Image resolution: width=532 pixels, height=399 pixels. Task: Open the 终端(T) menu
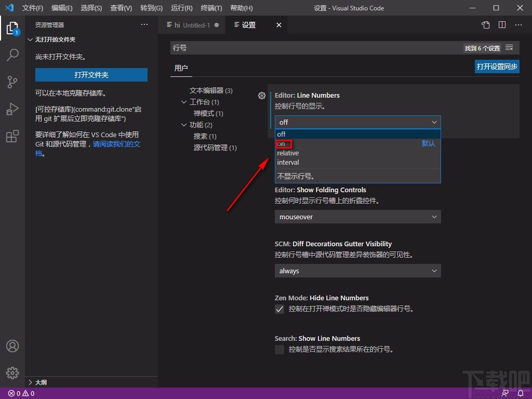[211, 8]
